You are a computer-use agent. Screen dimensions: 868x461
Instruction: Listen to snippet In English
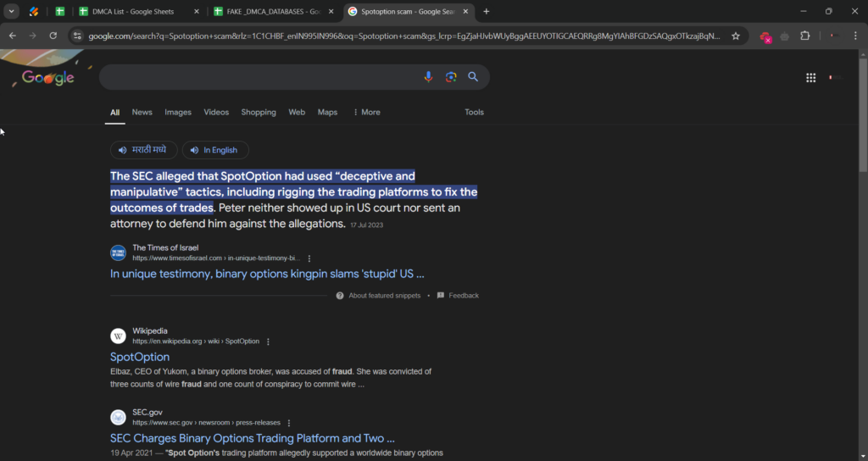[x=215, y=150]
